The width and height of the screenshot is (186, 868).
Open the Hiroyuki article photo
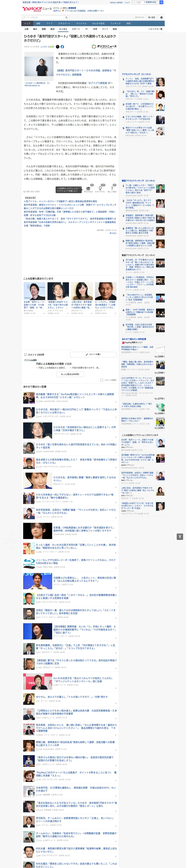pyautogui.click(x=39, y=66)
